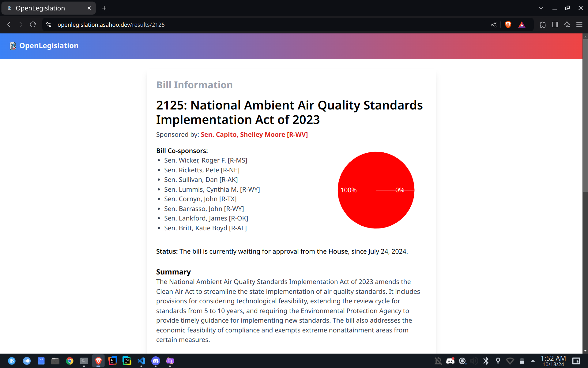Toggle the notifications bell tray icon
Viewport: 588px width, 368px height.
point(438,361)
